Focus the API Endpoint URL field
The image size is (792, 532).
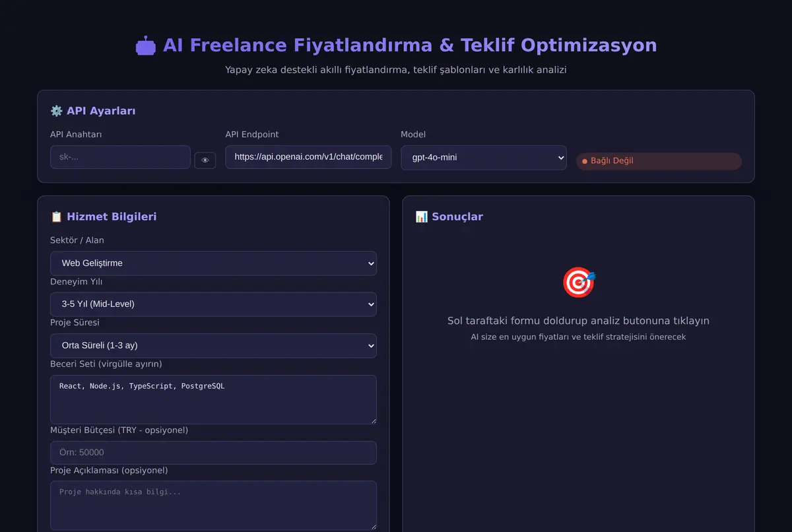tap(308, 157)
